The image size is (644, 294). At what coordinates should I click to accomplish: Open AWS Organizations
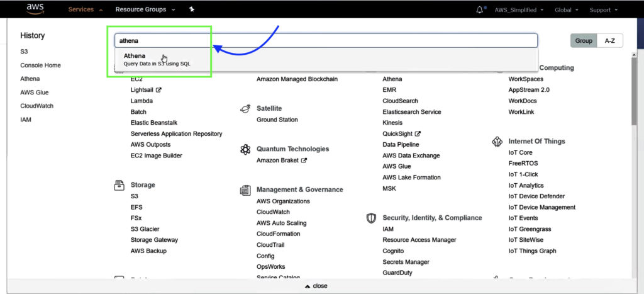(x=284, y=201)
